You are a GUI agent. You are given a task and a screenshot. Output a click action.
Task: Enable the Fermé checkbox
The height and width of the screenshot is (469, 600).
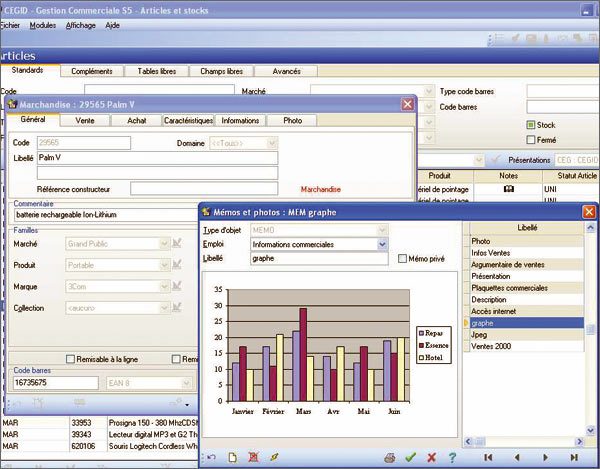pyautogui.click(x=531, y=140)
